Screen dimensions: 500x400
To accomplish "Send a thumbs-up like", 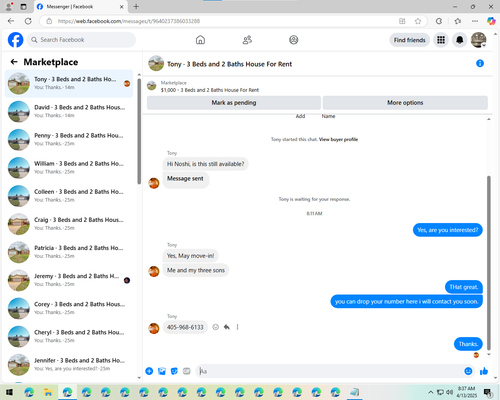I will click(x=484, y=371).
